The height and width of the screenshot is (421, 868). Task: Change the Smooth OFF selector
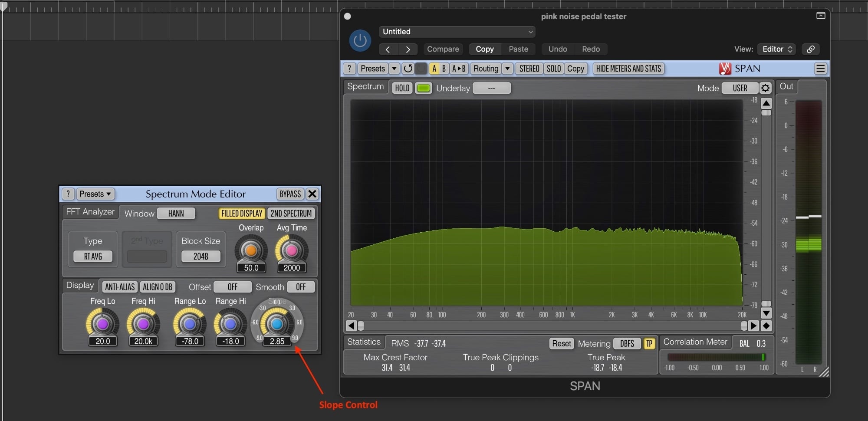tap(301, 287)
